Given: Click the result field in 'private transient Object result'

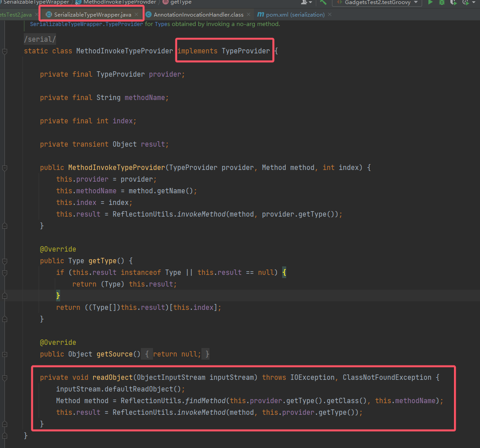Looking at the screenshot, I should 153,144.
